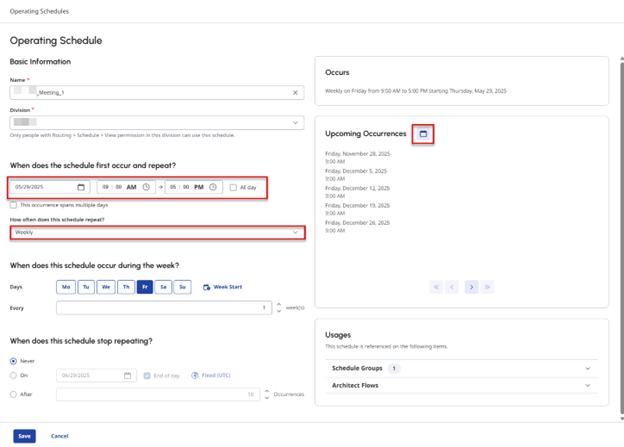
Task: Enable the All day checkbox
Action: pos(233,187)
